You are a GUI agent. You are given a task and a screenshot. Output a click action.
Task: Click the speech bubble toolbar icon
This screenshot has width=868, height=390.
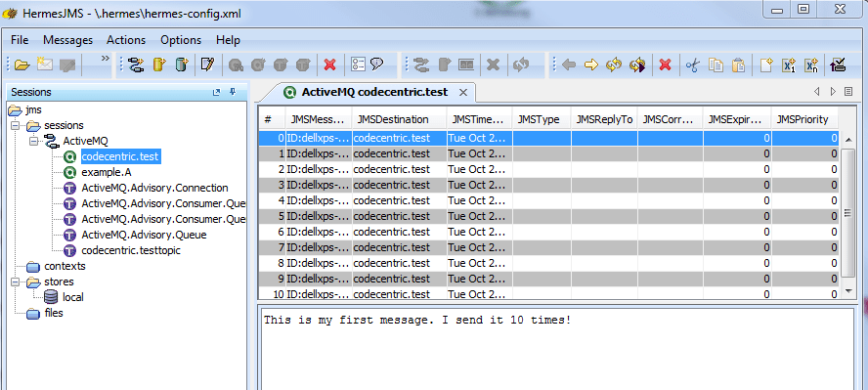click(x=377, y=65)
